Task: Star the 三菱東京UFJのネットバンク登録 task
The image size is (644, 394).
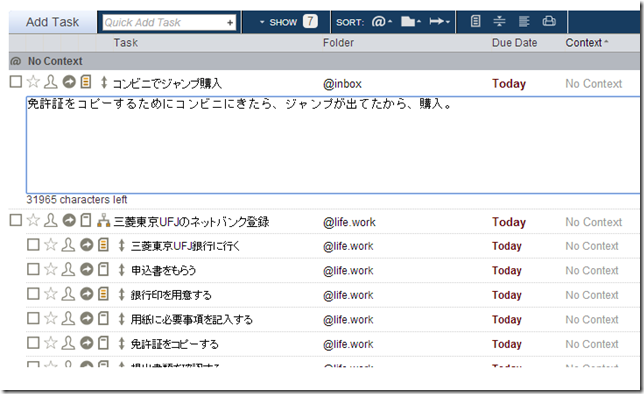Action: 33,220
